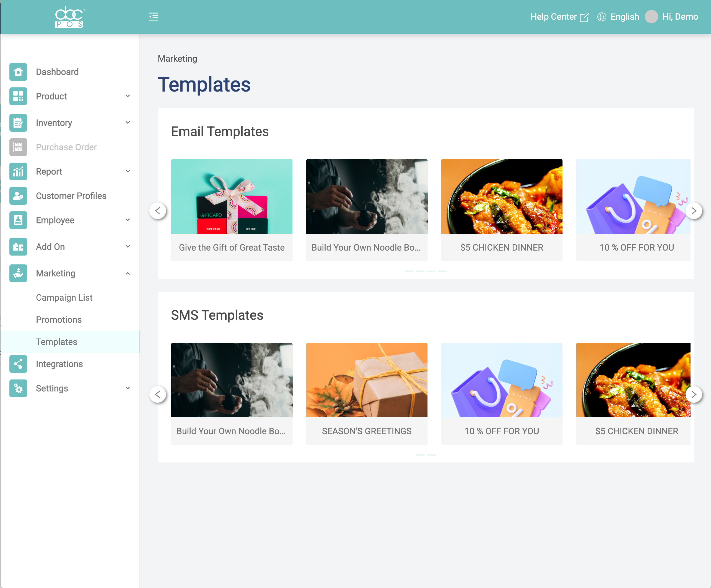Screen dimensions: 711x588
Task: Open the Customer Profiles person icon
Action: click(18, 196)
